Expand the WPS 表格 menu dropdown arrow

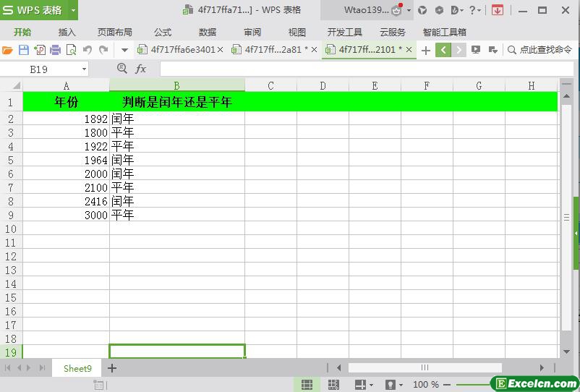coord(73,10)
